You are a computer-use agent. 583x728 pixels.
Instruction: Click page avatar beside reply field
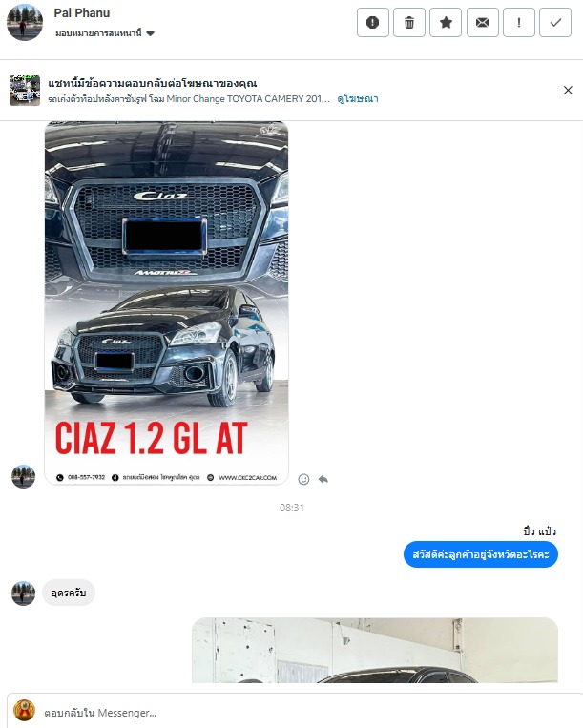(x=24, y=711)
